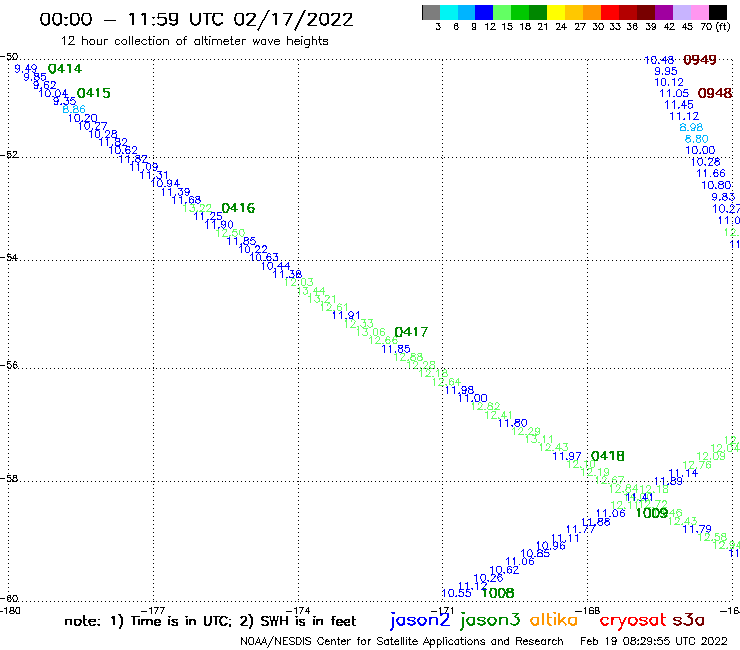Click the 11.41 value at the track crossing
The image size is (740, 650).
(639, 497)
